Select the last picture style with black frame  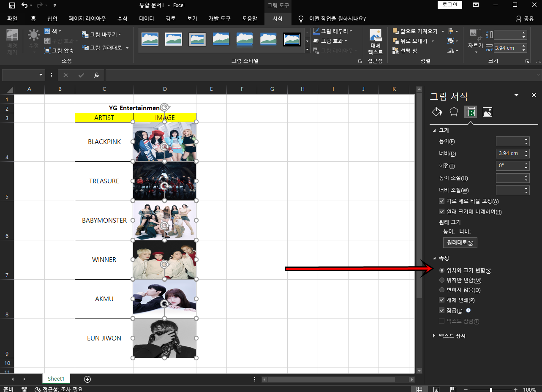tap(291, 39)
